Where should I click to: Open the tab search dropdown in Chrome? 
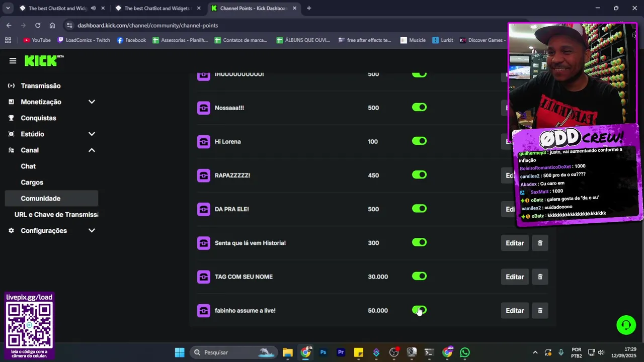pyautogui.click(x=8, y=8)
